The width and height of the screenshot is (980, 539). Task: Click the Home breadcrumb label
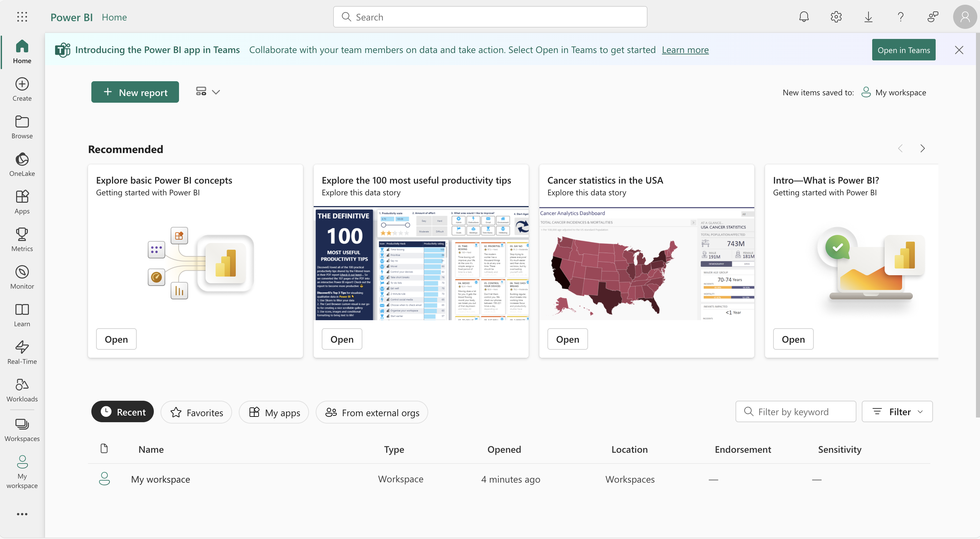(x=114, y=17)
